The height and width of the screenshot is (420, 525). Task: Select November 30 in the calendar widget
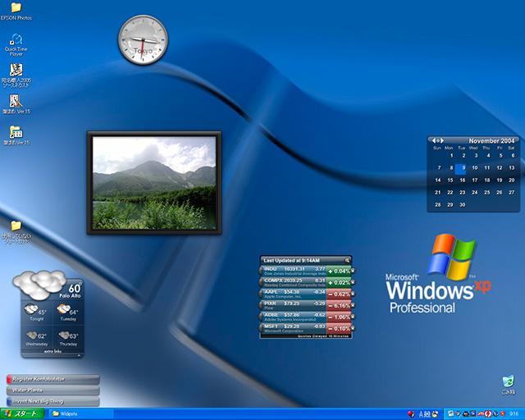coord(463,204)
